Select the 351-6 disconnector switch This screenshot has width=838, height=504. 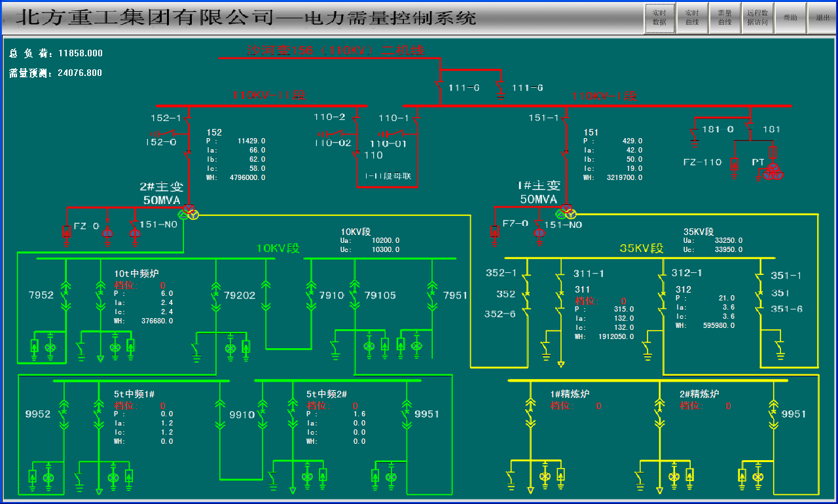tap(759, 310)
